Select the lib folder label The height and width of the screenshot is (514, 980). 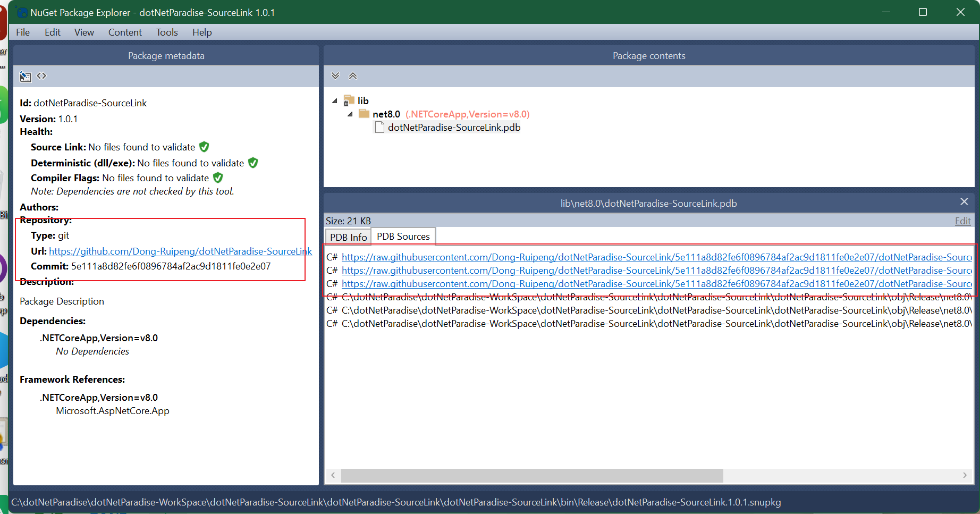[363, 100]
